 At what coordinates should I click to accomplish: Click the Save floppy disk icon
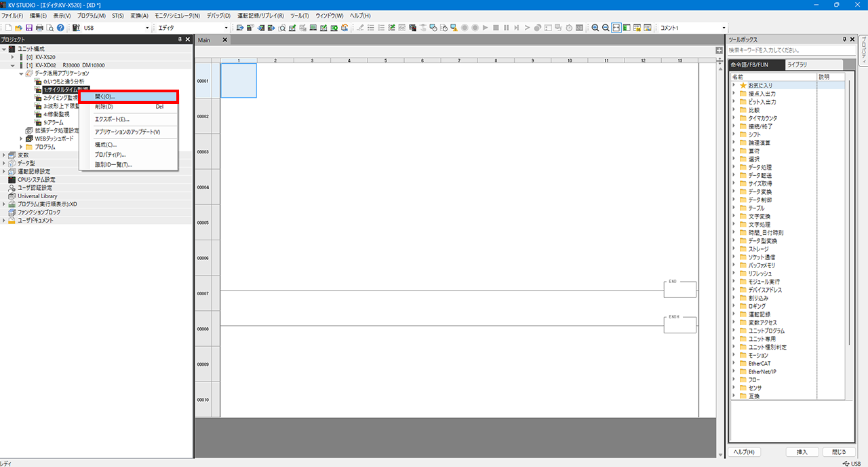[x=29, y=28]
